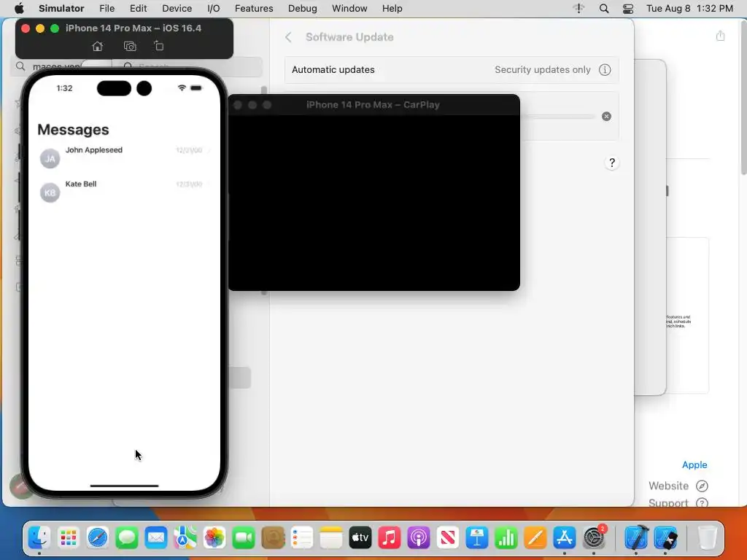The image size is (747, 560).
Task: Open Launchpad in the Dock
Action: [x=69, y=538]
